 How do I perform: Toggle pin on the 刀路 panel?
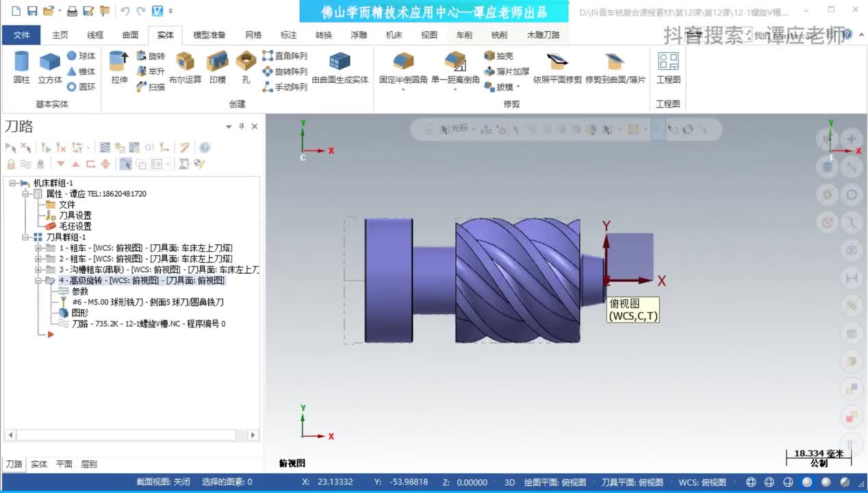(241, 127)
